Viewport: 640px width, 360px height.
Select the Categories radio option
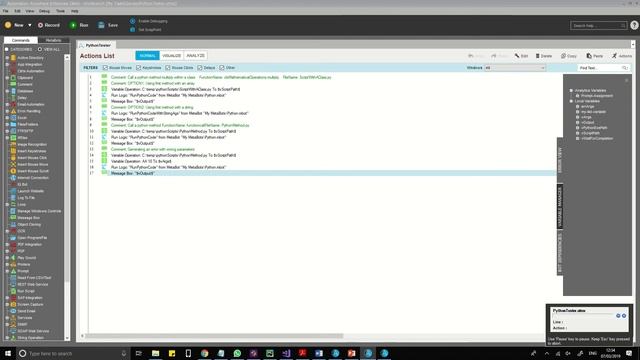pyautogui.click(x=7, y=49)
